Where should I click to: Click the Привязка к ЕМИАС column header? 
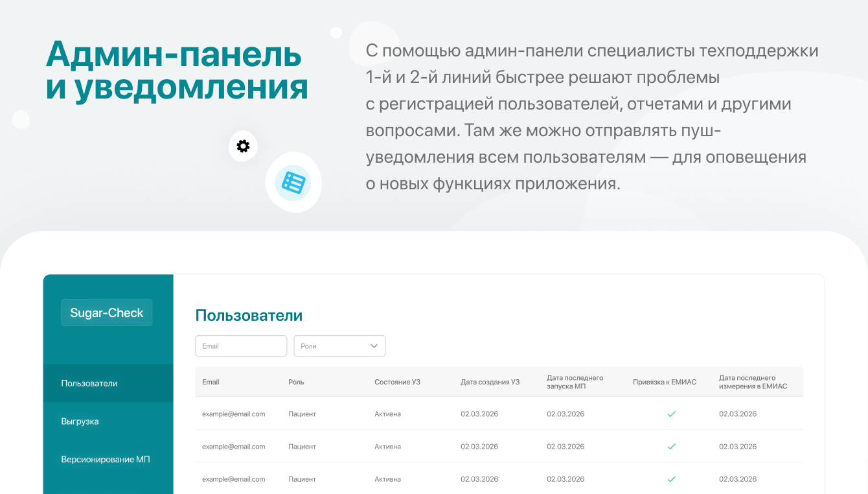click(665, 382)
